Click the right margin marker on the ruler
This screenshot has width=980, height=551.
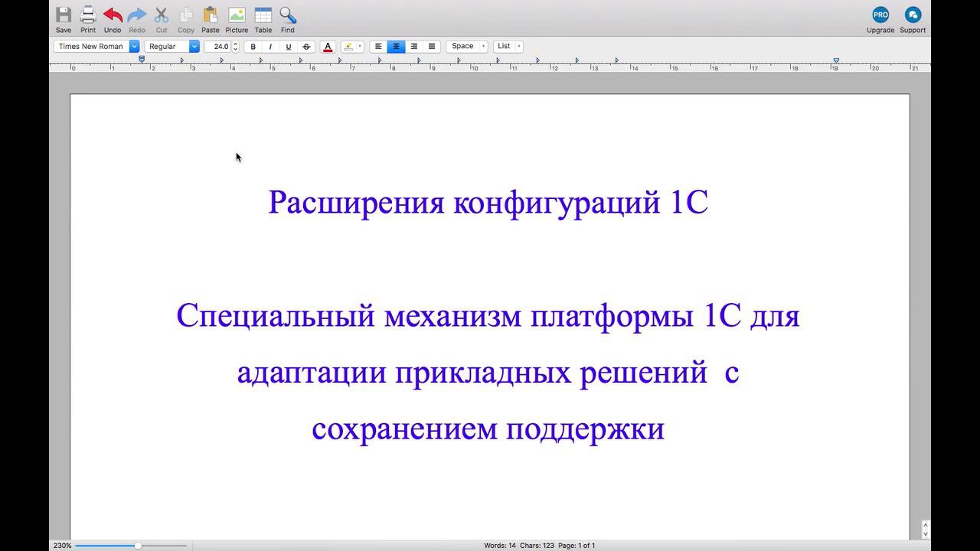pyautogui.click(x=836, y=60)
